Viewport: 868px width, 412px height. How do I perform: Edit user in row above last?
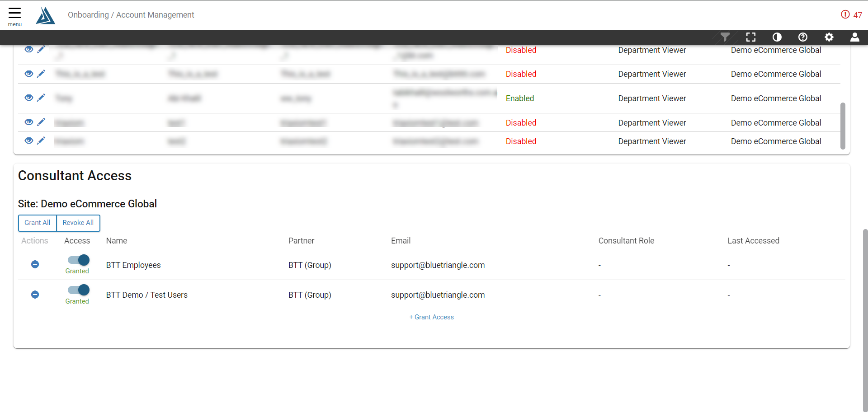click(x=41, y=122)
